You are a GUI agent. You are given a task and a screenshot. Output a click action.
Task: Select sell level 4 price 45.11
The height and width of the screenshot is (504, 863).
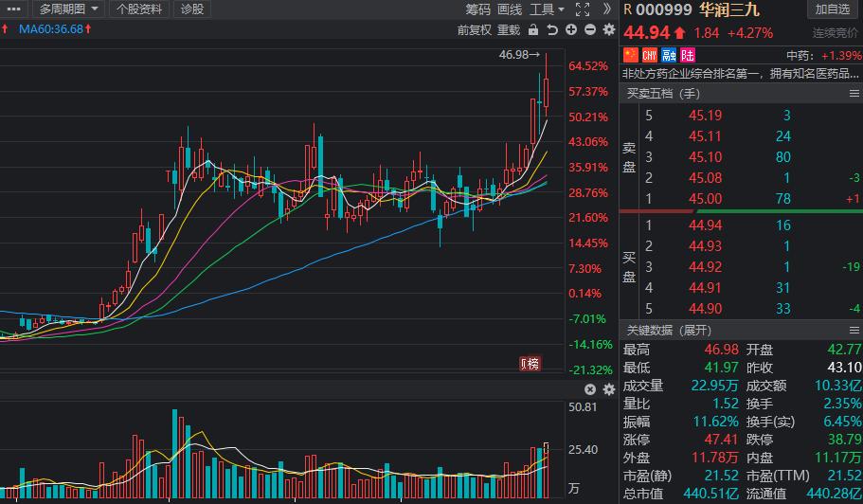(705, 136)
